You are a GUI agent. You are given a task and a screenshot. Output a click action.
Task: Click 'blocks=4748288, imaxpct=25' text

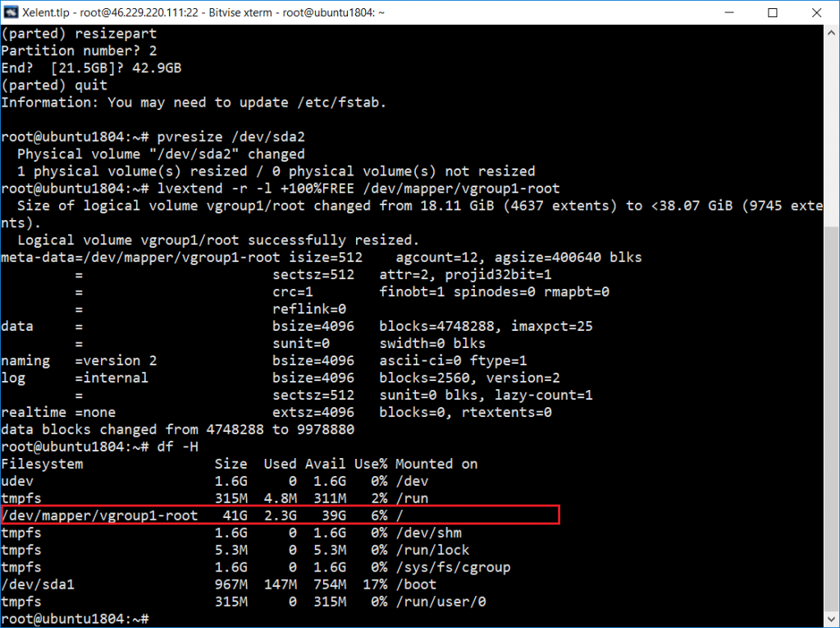[486, 326]
